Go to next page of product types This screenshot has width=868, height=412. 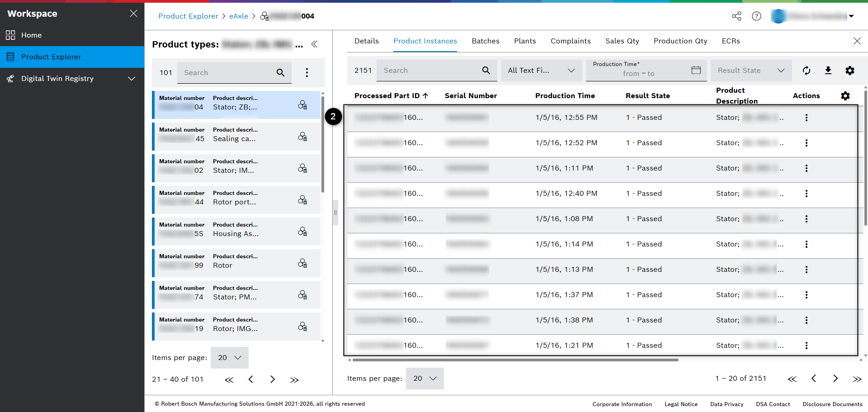pos(273,379)
